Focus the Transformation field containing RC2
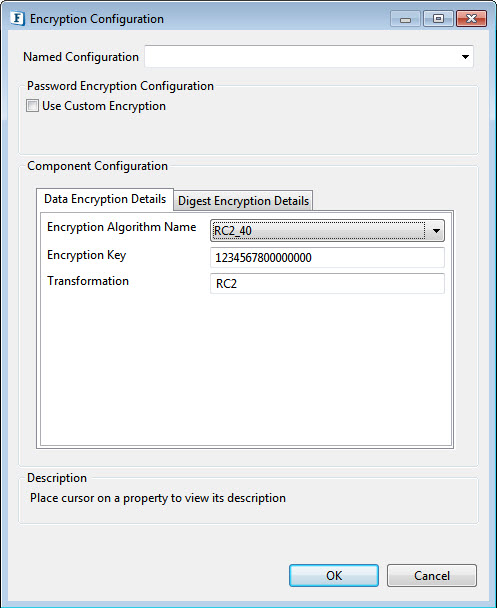The image size is (497, 608). (327, 283)
